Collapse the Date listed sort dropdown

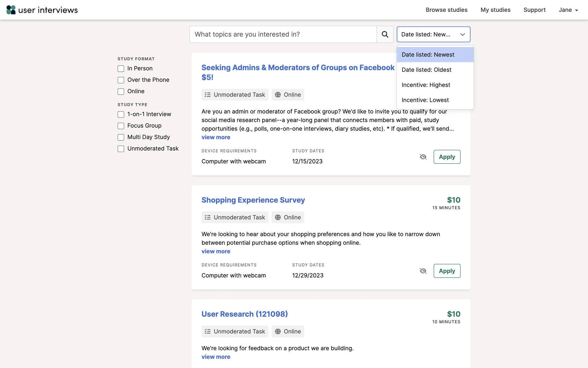[x=433, y=34]
